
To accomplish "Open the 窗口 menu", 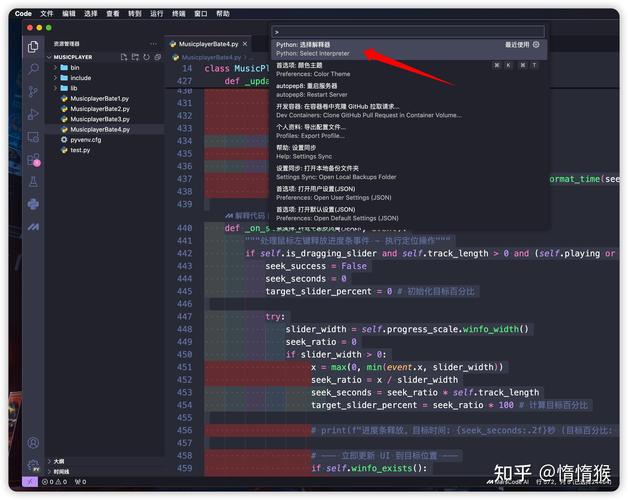I will [201, 14].
